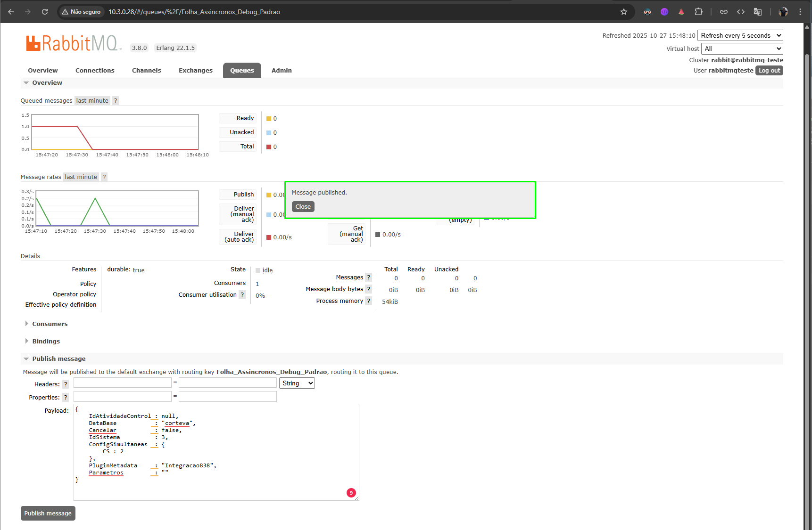Click the RabbitMQ logo
The width and height of the screenshot is (812, 530).
74,43
